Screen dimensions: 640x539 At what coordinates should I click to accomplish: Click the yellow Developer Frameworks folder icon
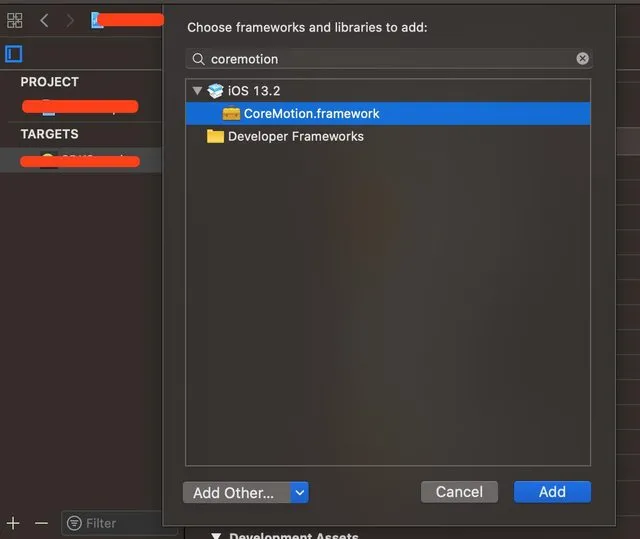coord(215,136)
